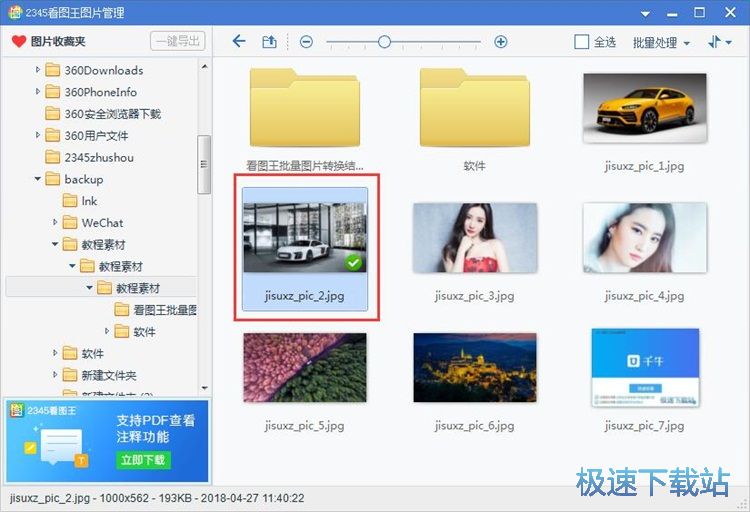Open the 软件 folder in the thumbnail grid
Screen dimensions: 750x512
474,108
